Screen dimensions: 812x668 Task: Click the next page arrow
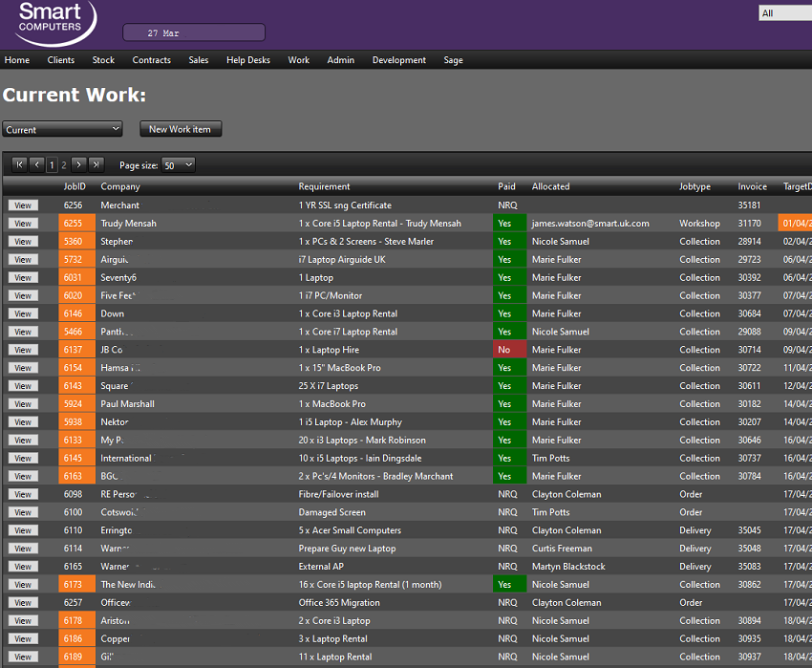tap(79, 165)
